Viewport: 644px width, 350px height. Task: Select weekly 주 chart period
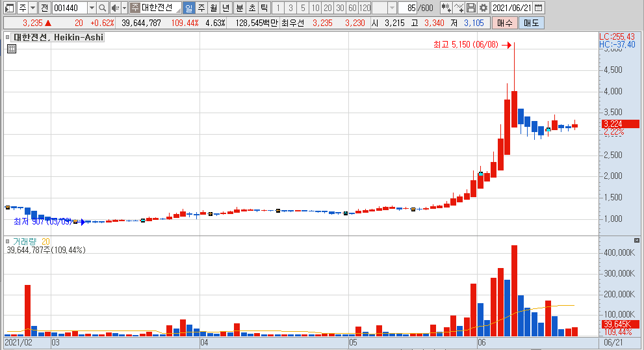click(x=201, y=7)
